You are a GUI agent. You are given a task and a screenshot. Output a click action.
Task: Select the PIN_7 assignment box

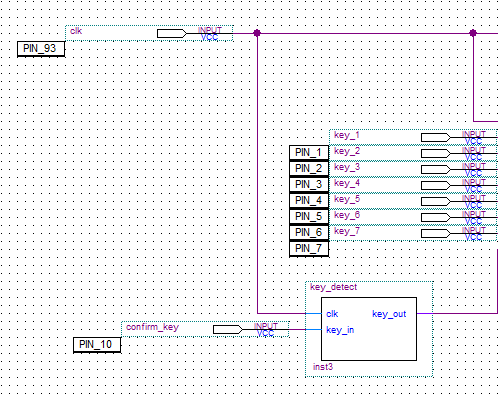309,249
